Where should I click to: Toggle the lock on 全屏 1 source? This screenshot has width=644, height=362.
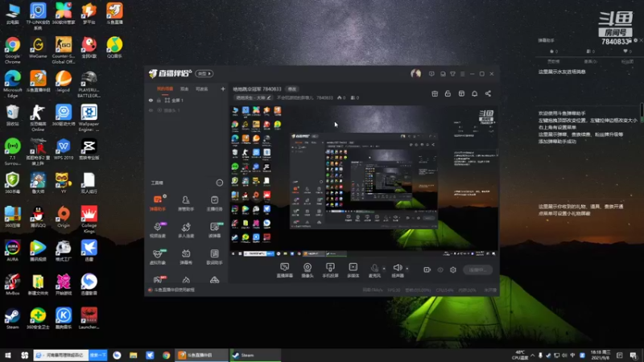(x=159, y=100)
